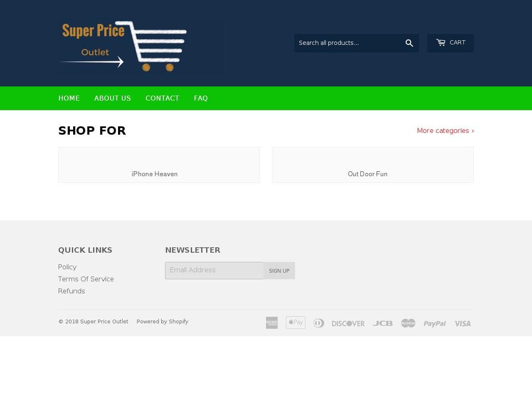Click the Diners Club payment icon

319,323
